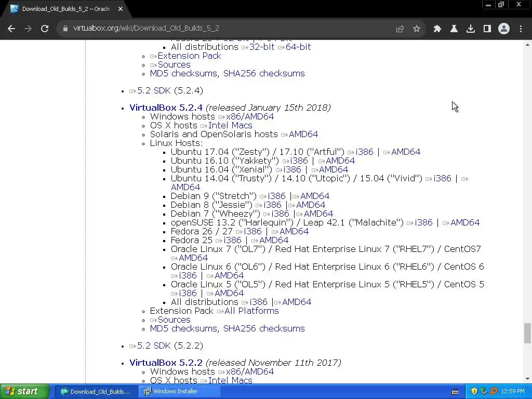This screenshot has height=399, width=532.
Task: Click the magnifier tray icon
Action: click(x=494, y=392)
